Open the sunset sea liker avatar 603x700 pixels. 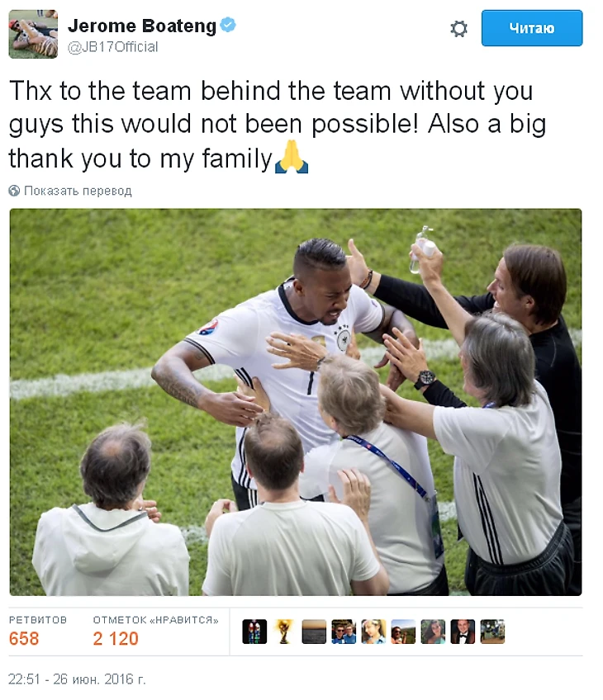point(314,631)
